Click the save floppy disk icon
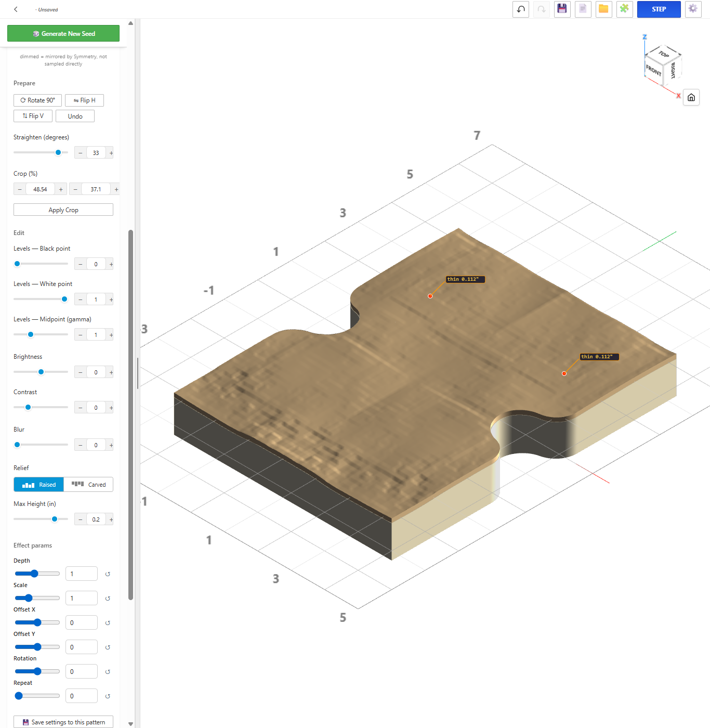 [562, 9]
